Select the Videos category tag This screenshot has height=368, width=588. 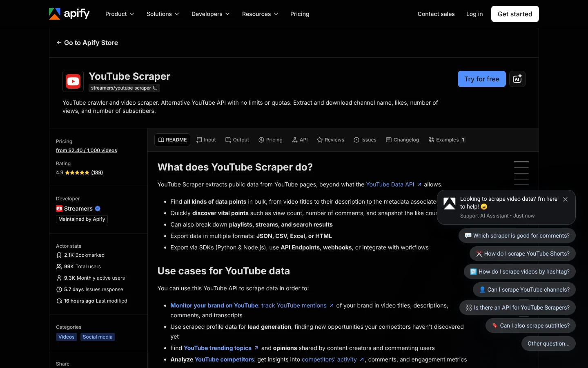[67, 337]
